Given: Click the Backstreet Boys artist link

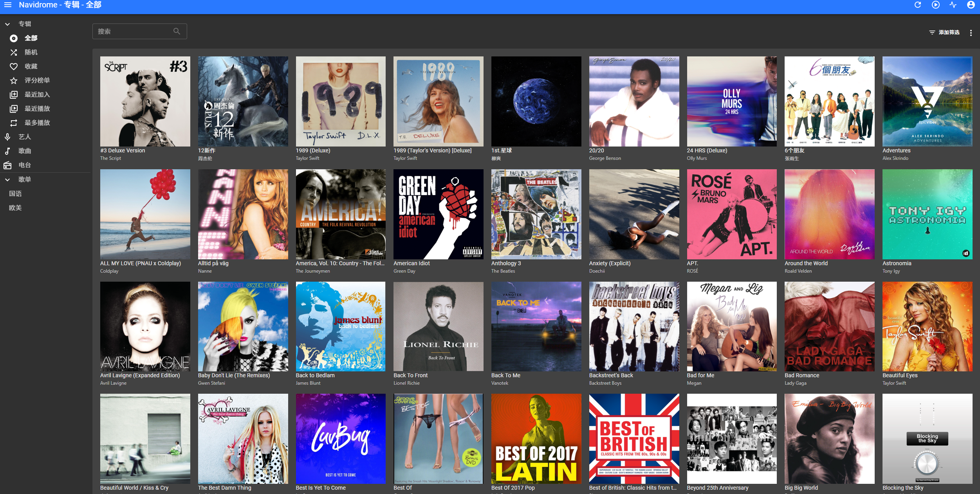Looking at the screenshot, I should [x=605, y=383].
